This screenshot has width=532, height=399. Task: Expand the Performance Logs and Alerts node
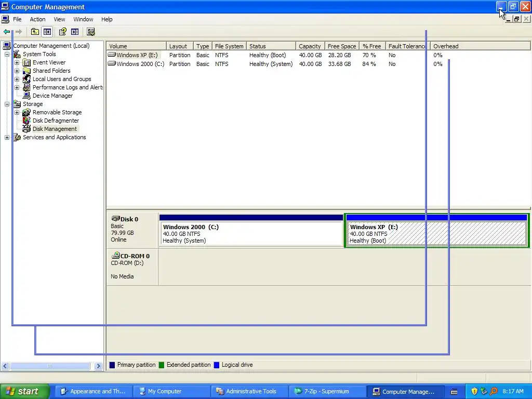point(17,87)
